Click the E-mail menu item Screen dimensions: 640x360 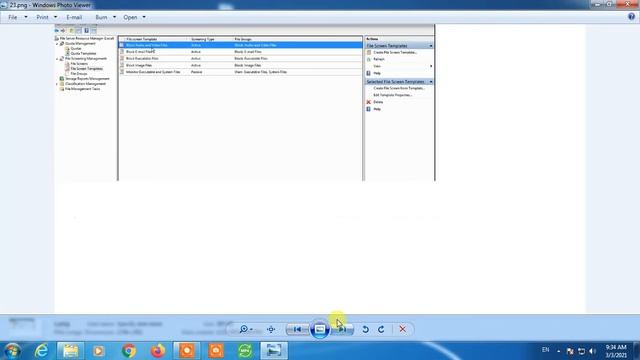click(74, 17)
